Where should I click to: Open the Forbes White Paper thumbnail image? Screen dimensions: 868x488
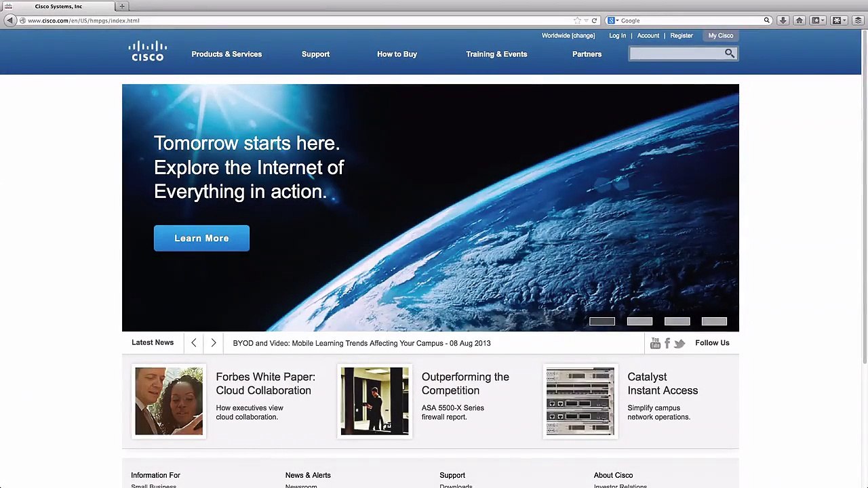[169, 401]
